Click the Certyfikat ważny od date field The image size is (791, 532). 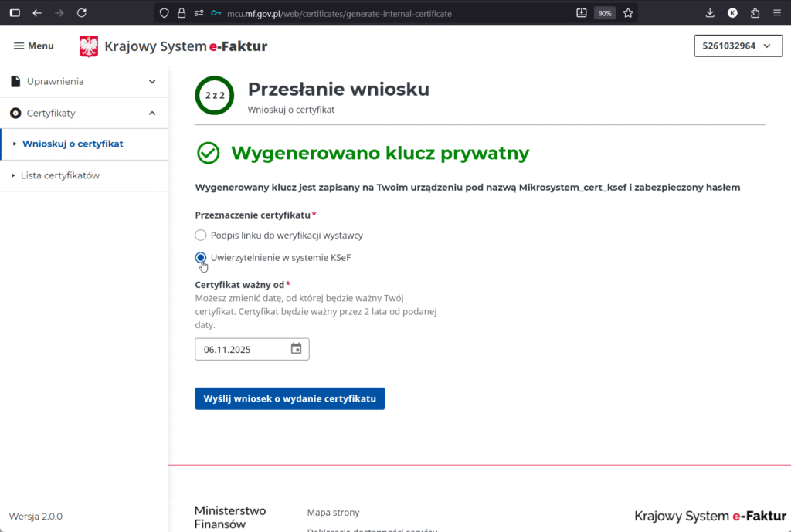click(241, 350)
